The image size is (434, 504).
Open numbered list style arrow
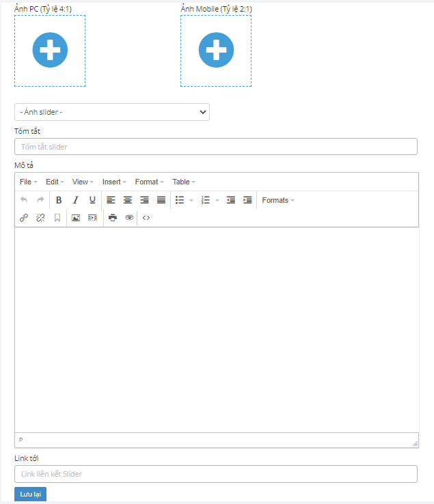coord(217,200)
